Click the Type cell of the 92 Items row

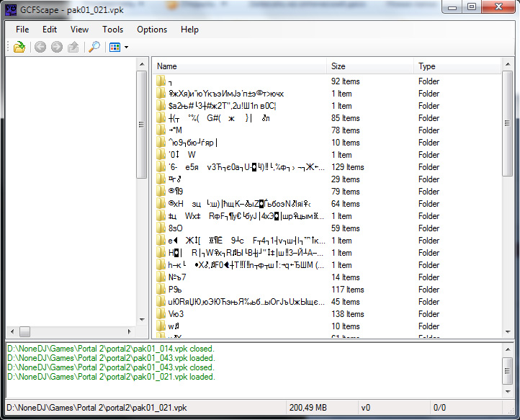[429, 81]
